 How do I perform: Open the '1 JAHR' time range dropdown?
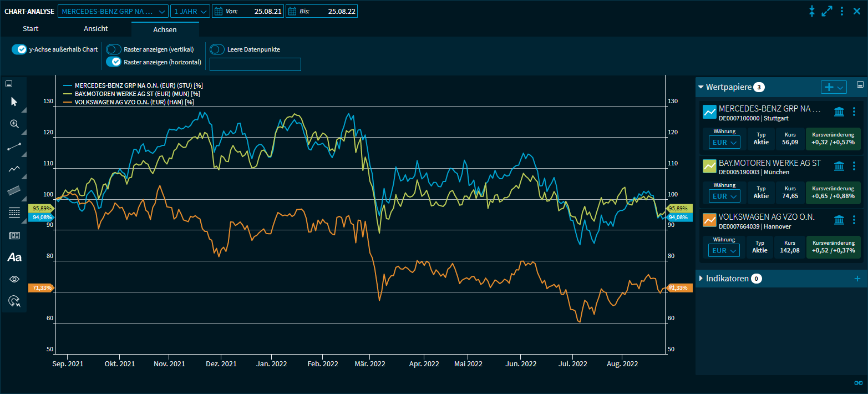pyautogui.click(x=190, y=11)
